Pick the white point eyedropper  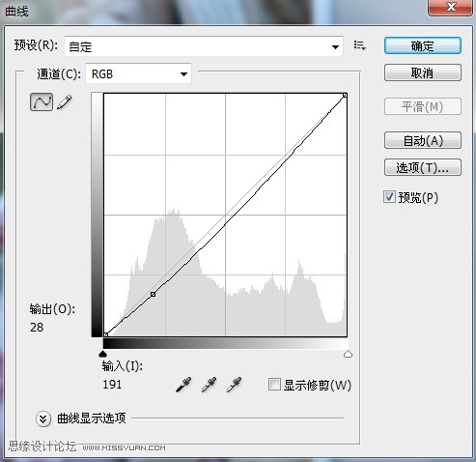click(x=234, y=385)
